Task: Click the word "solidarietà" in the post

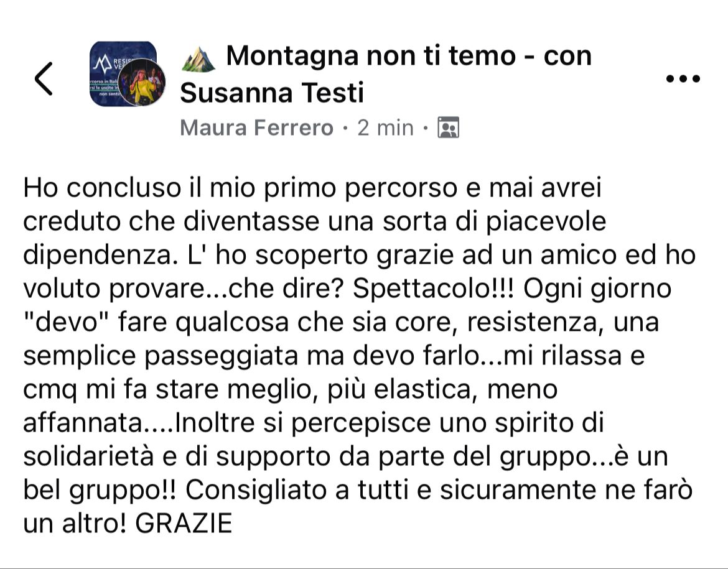Action: tap(88, 456)
